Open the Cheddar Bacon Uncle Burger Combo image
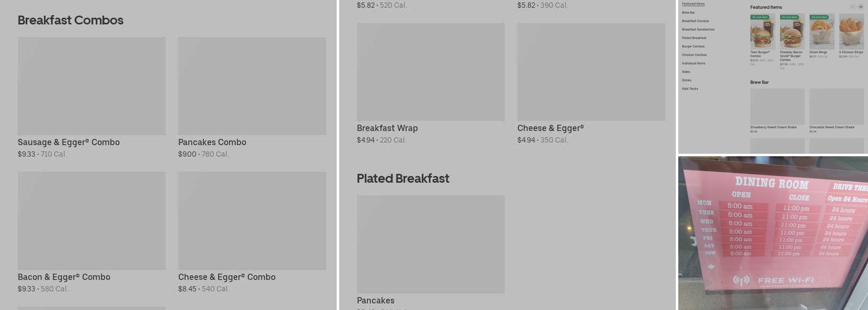This screenshot has height=310, width=868. [x=792, y=32]
